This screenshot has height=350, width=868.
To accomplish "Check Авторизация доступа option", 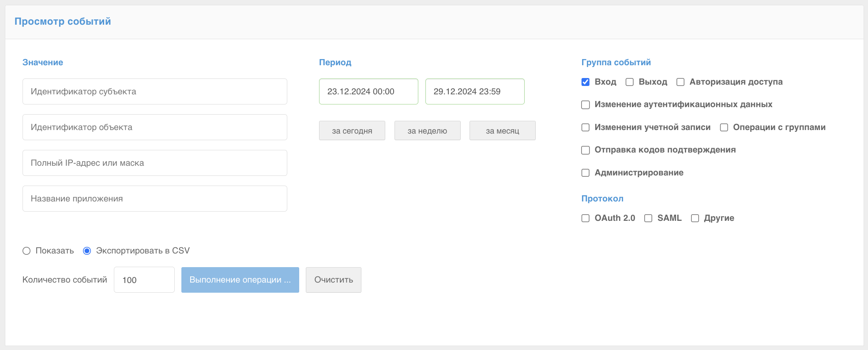I will (680, 82).
